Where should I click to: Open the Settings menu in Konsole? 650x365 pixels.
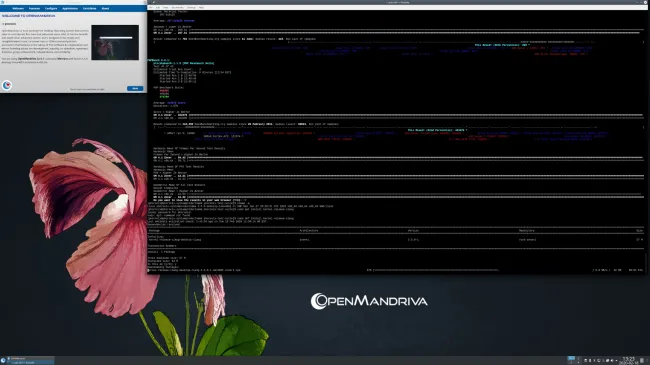[x=191, y=7]
